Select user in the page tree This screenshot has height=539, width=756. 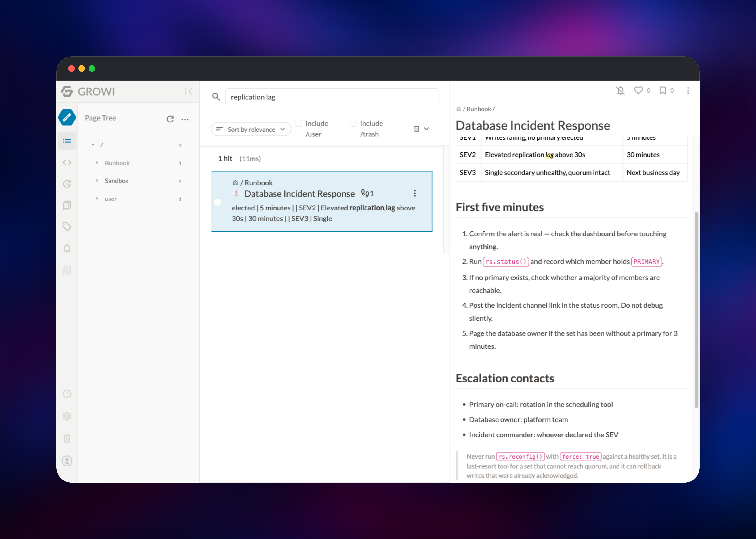pos(111,199)
